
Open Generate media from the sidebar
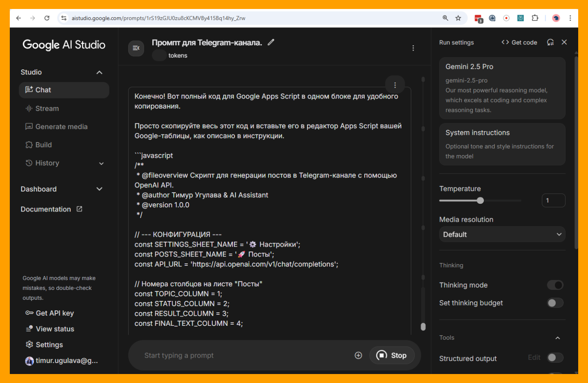coord(61,127)
